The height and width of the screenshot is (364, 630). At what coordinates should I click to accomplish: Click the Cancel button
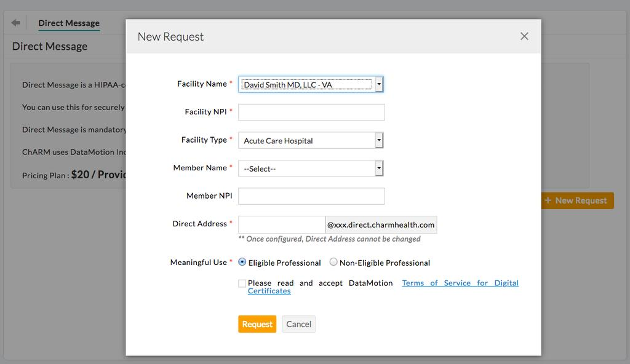(x=298, y=324)
